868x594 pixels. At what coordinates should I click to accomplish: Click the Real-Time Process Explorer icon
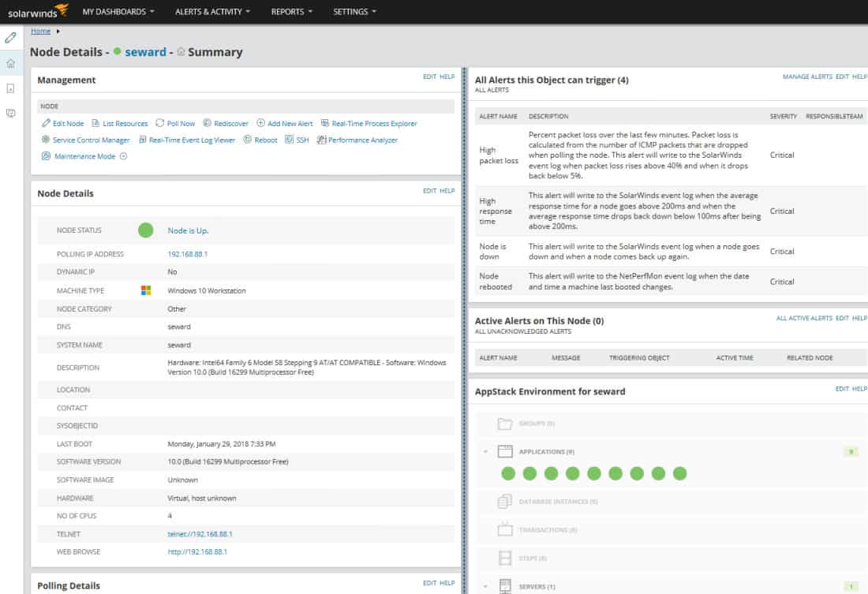[325, 123]
